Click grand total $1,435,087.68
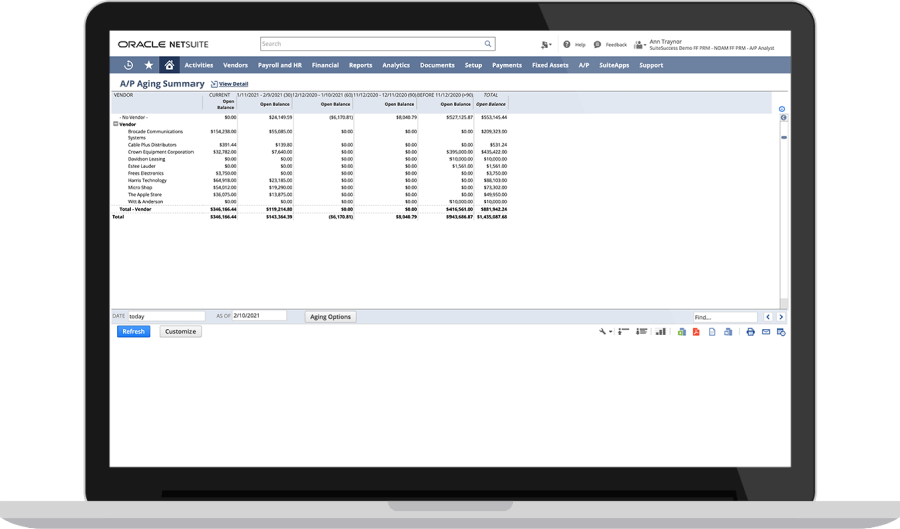The image size is (900, 529). tap(492, 217)
